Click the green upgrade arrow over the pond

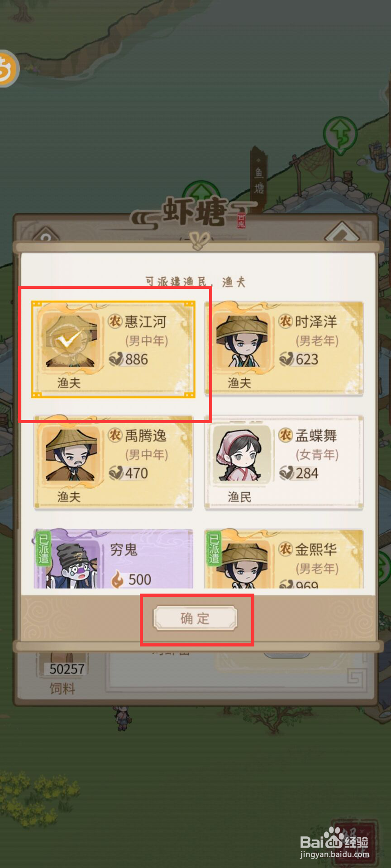[340, 134]
